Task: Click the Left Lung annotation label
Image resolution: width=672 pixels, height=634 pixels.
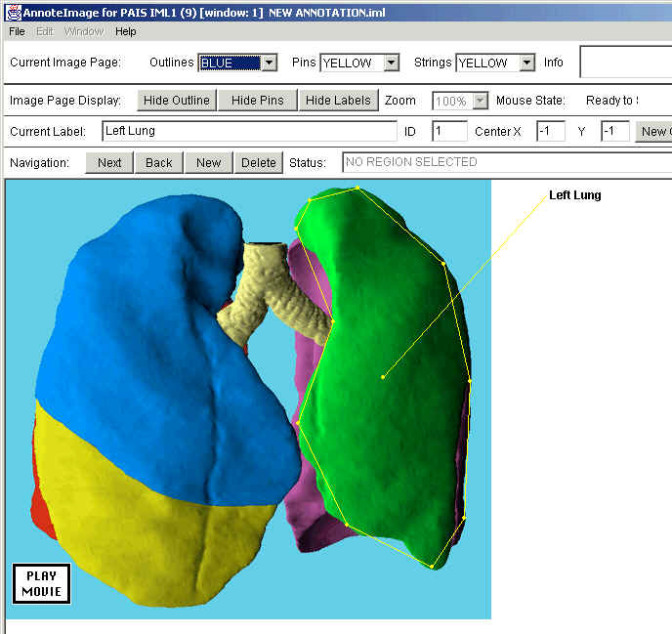Action: (x=574, y=195)
